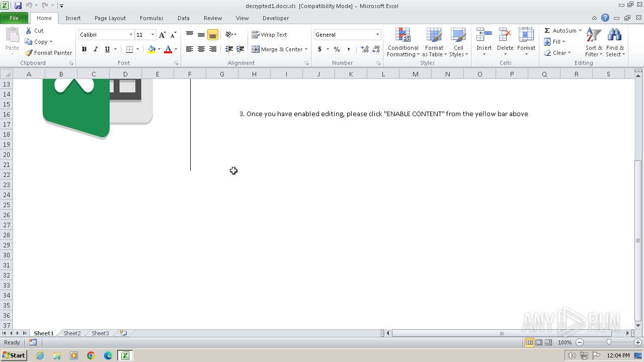The width and height of the screenshot is (644, 362).
Task: Switch to the Data tab
Action: (x=184, y=18)
